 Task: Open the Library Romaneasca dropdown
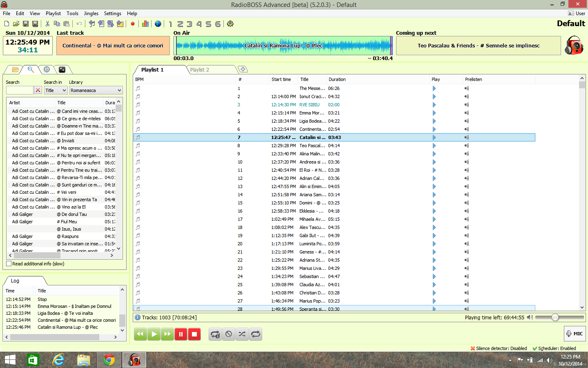tap(96, 90)
